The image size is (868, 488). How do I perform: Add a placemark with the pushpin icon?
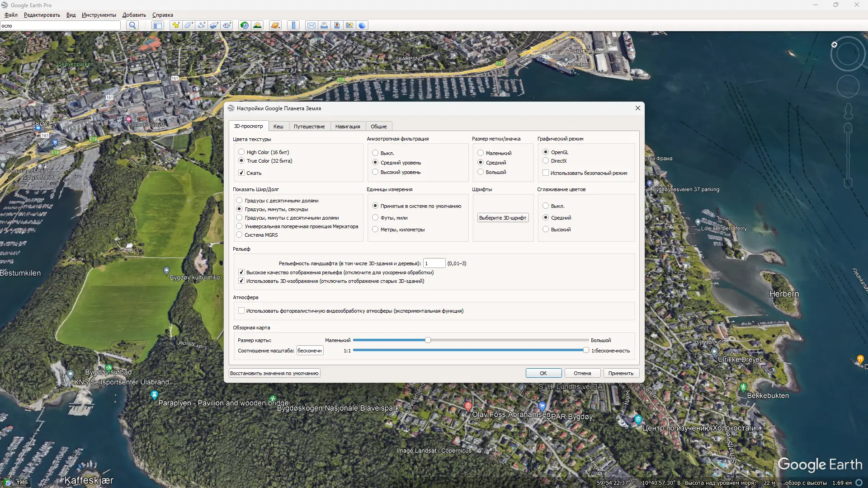click(x=176, y=25)
